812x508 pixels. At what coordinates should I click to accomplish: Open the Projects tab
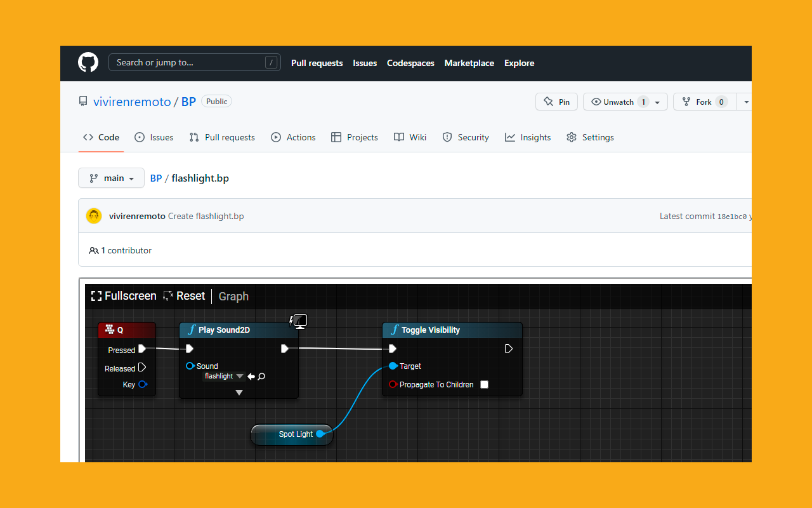tap(355, 137)
